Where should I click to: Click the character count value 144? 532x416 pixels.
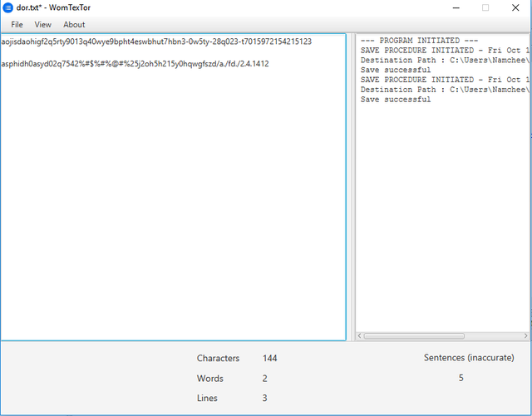click(x=269, y=359)
